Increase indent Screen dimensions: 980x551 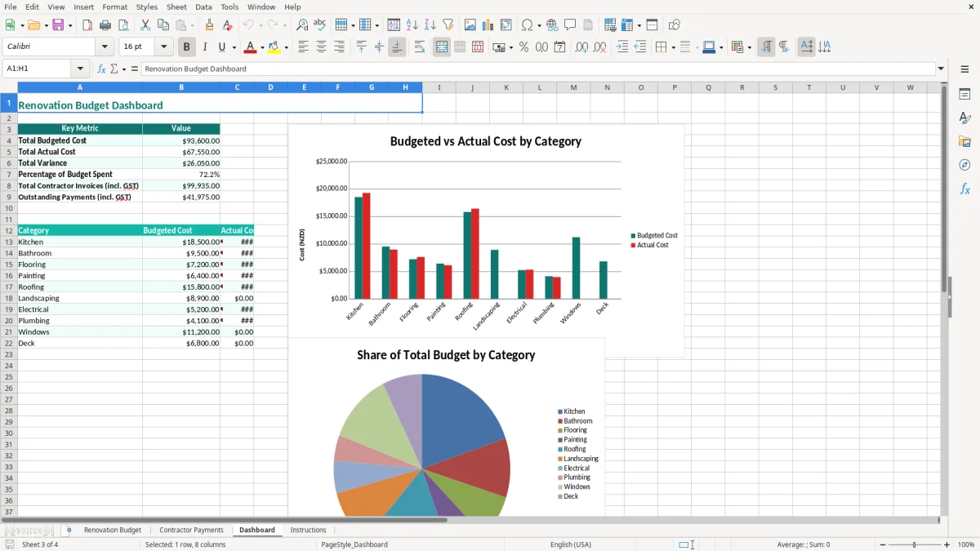pyautogui.click(x=622, y=47)
